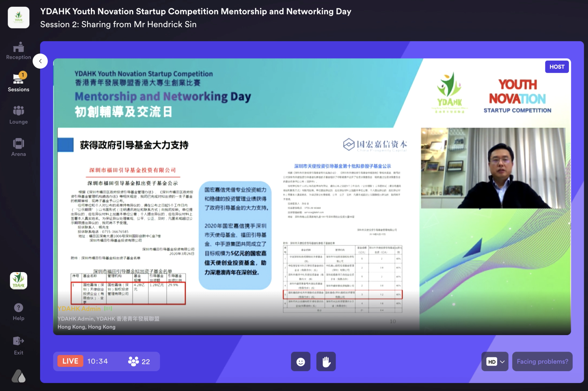This screenshot has height=391, width=588.
Task: Click the droplet icon at bottom left
Action: pyautogui.click(x=18, y=376)
